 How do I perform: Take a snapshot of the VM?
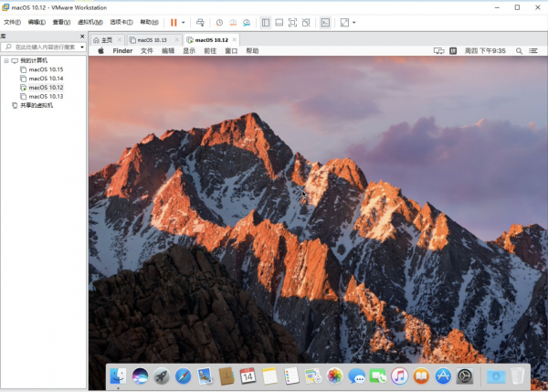[218, 22]
